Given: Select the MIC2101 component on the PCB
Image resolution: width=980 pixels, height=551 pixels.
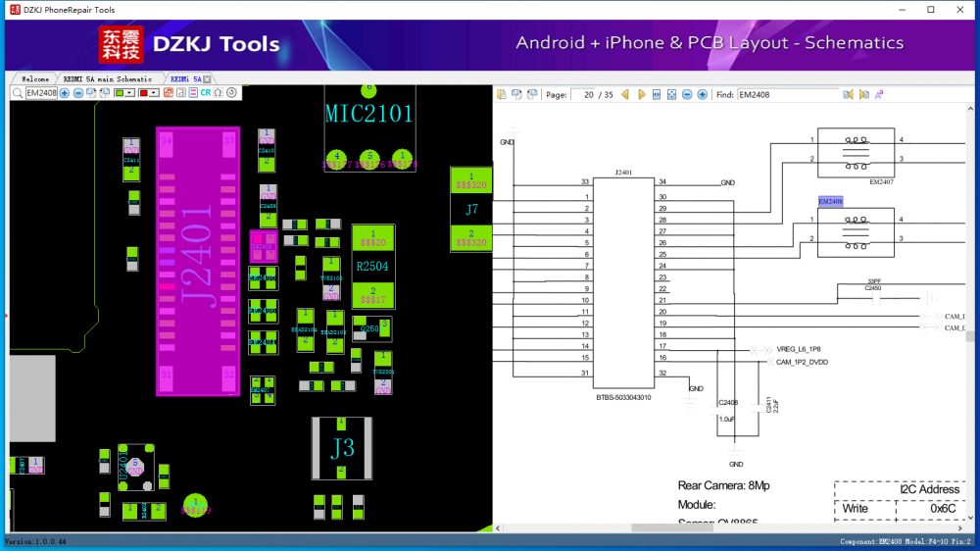Looking at the screenshot, I should [369, 128].
